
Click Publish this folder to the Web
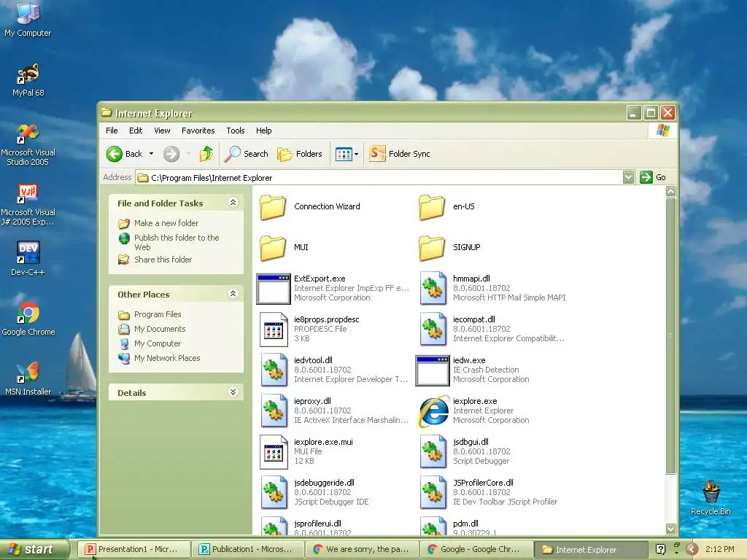[x=177, y=242]
